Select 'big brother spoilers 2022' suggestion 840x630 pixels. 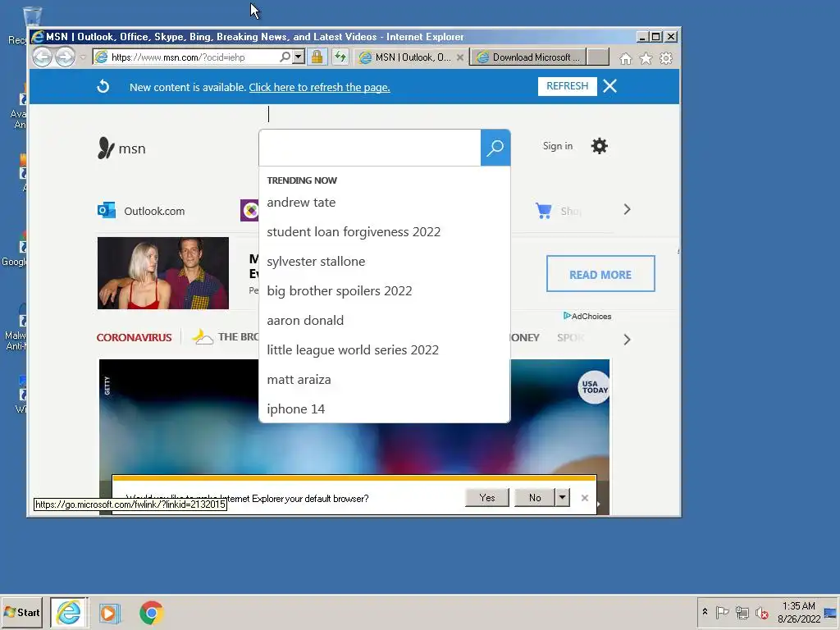(340, 291)
